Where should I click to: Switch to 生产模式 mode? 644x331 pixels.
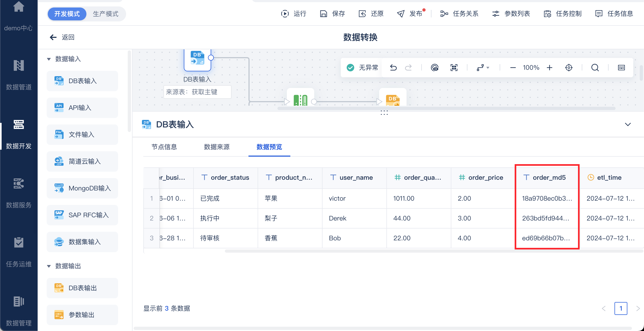coord(105,14)
